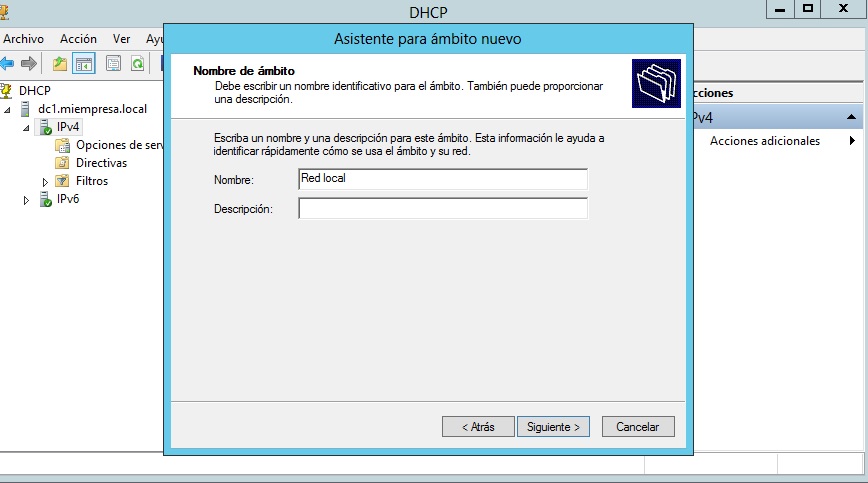Open the Ver menu

click(x=122, y=39)
